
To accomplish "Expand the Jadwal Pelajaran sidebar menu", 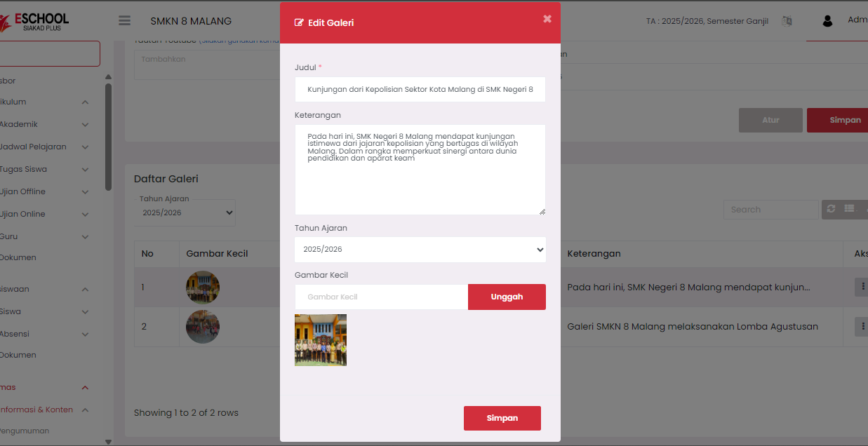I will point(42,147).
